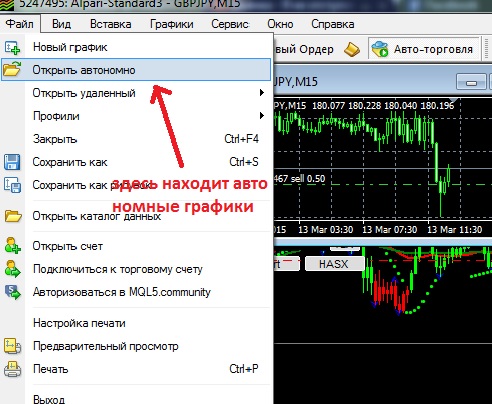The height and width of the screenshot is (404, 492).
Task: Select Подключиться к торговому счету
Action: [136, 269]
